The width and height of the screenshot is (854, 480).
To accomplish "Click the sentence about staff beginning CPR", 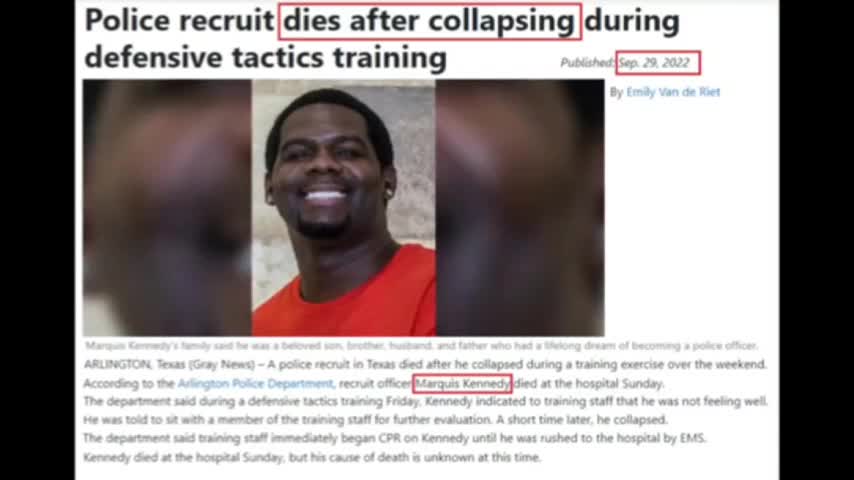I will pyautogui.click(x=395, y=438).
